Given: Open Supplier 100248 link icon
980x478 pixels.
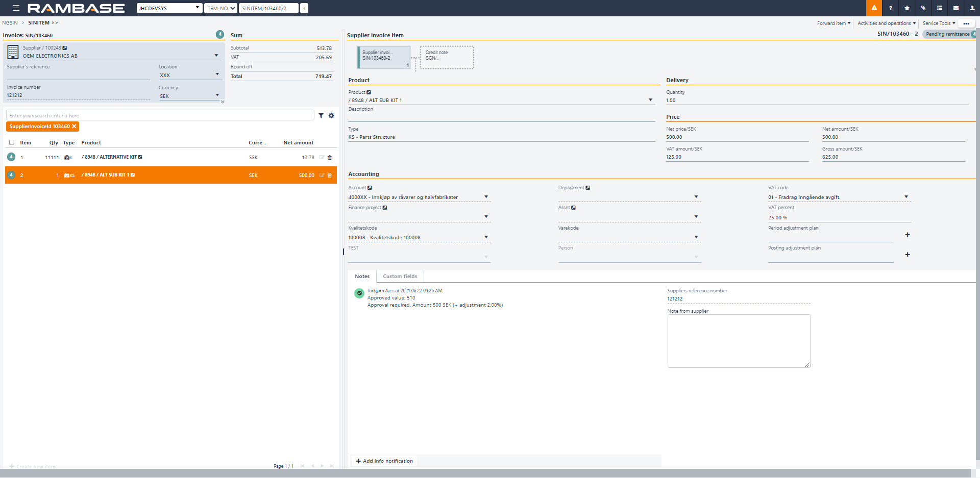Looking at the screenshot, I should pyautogui.click(x=64, y=48).
